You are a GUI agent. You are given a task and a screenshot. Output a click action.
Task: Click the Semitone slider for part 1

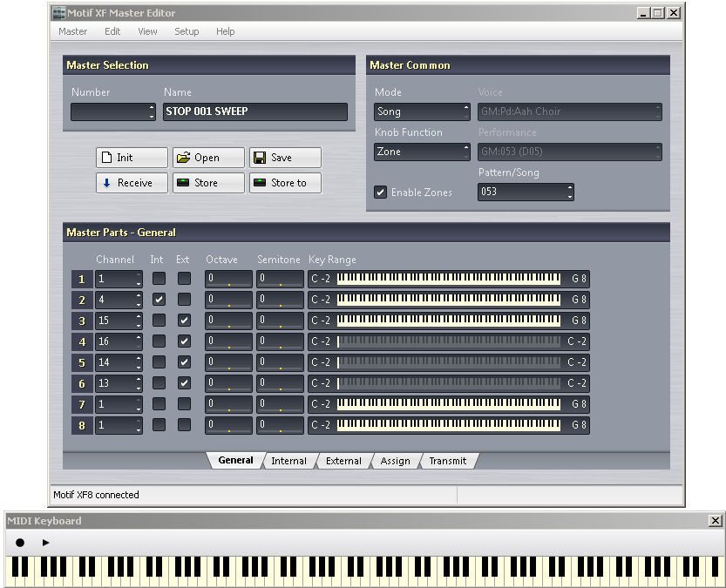(x=280, y=279)
